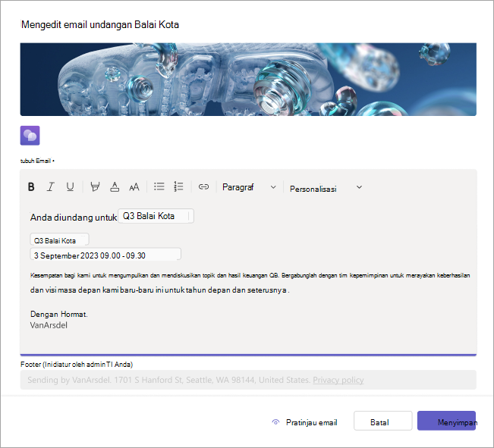Viewport: 494px width, 448px height.
Task: Toggle underline formatting
Action: 71,186
